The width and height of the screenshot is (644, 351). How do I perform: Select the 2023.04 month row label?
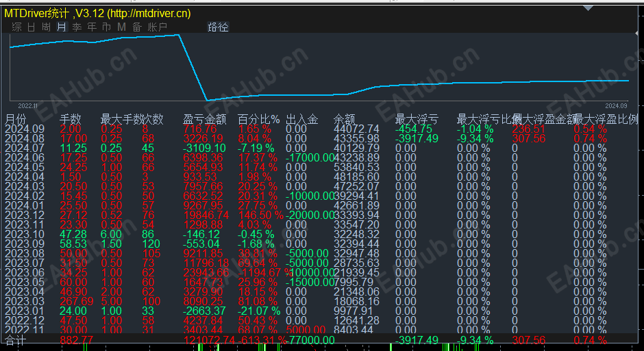coord(25,292)
